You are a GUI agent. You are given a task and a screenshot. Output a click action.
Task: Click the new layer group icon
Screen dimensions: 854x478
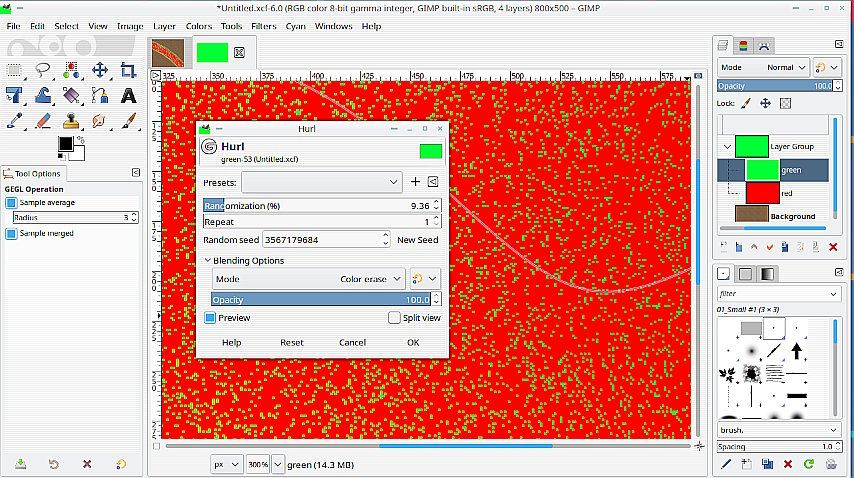[739, 247]
